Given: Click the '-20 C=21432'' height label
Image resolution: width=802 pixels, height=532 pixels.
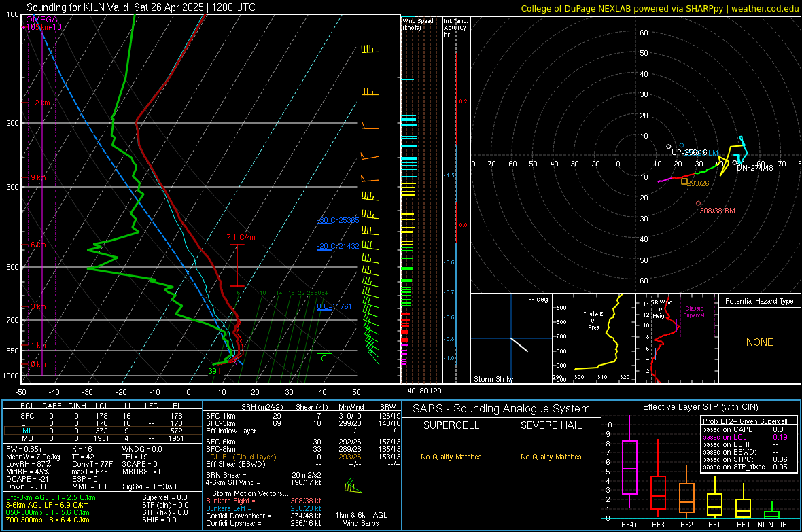Looking at the screenshot, I should click(338, 246).
